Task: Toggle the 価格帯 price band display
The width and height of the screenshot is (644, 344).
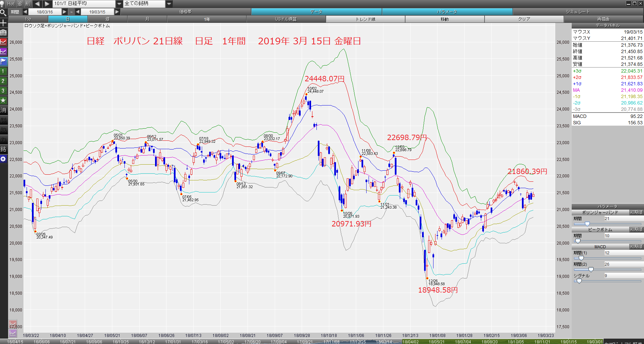Action: (x=186, y=12)
